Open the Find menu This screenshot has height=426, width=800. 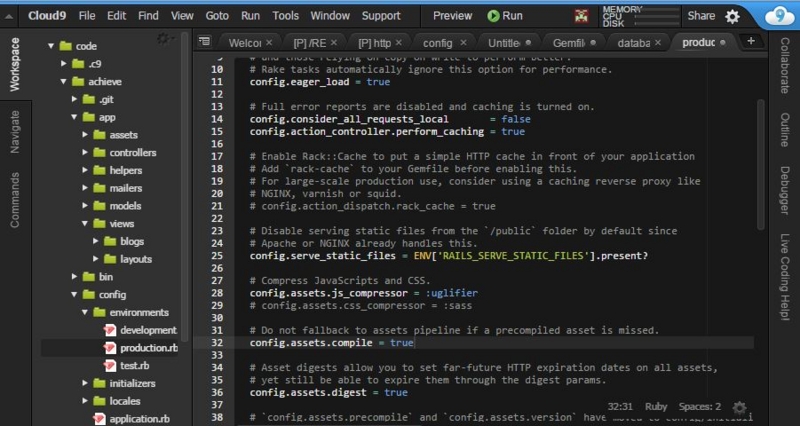point(148,16)
